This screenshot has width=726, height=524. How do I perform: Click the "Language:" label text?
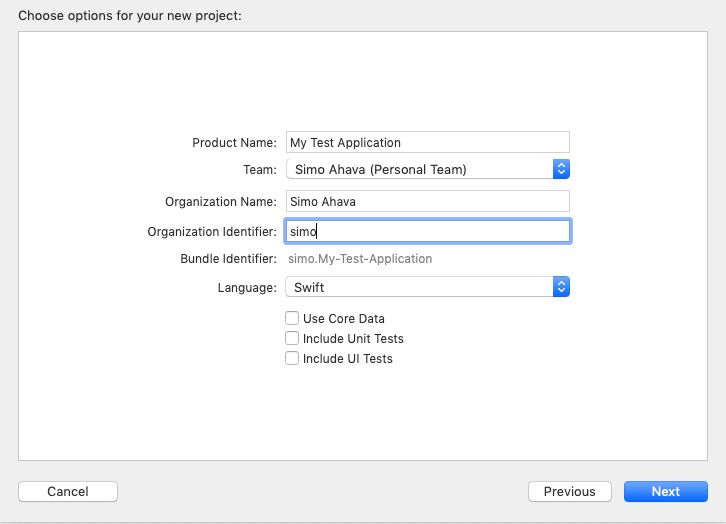click(247, 288)
